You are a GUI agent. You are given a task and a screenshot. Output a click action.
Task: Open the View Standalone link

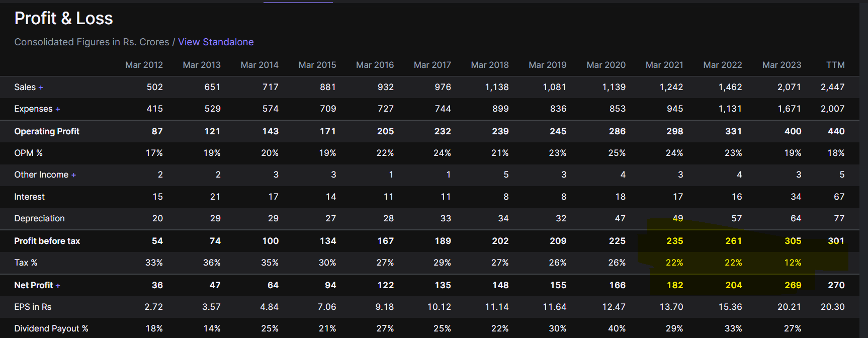pyautogui.click(x=216, y=42)
